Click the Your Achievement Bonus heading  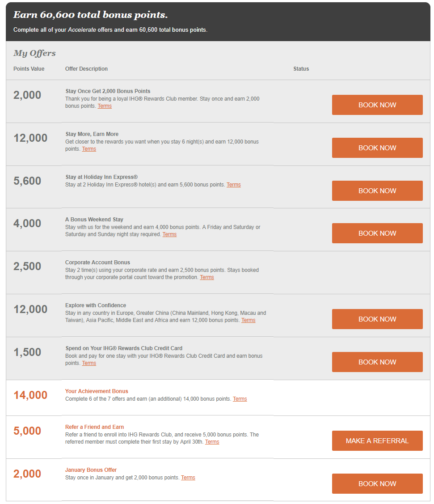tap(97, 391)
